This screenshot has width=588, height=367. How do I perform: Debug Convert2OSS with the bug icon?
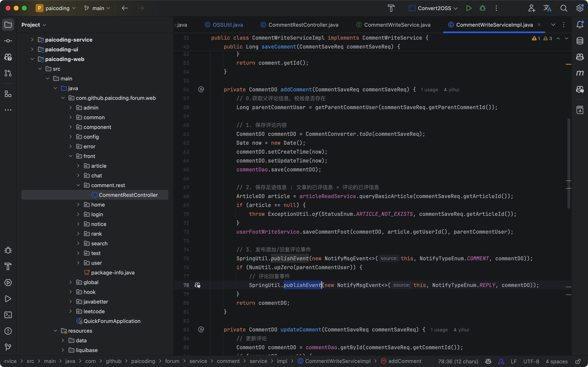tap(483, 8)
